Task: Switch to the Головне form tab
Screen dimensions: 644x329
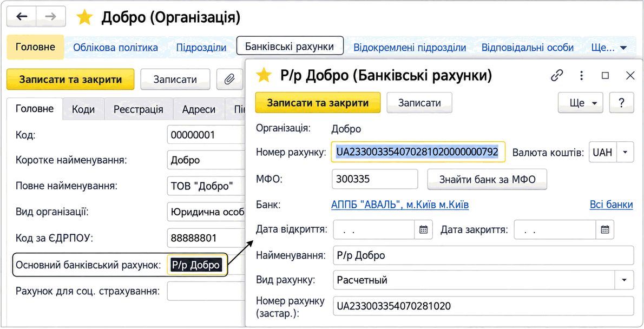Action: pyautogui.click(x=35, y=109)
